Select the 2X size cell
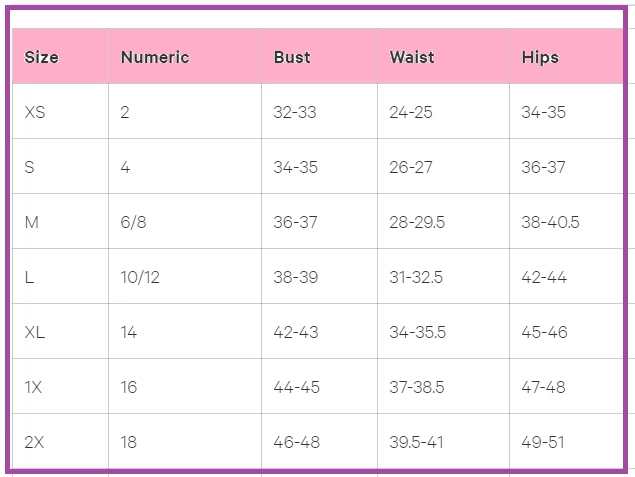Viewport: 635px width, 477px height. [35, 442]
